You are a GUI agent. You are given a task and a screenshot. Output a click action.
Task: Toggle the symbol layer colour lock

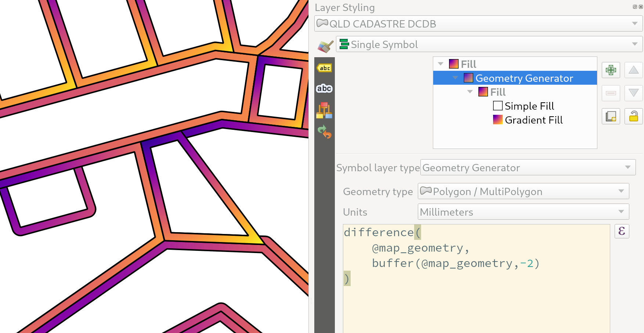tap(634, 116)
